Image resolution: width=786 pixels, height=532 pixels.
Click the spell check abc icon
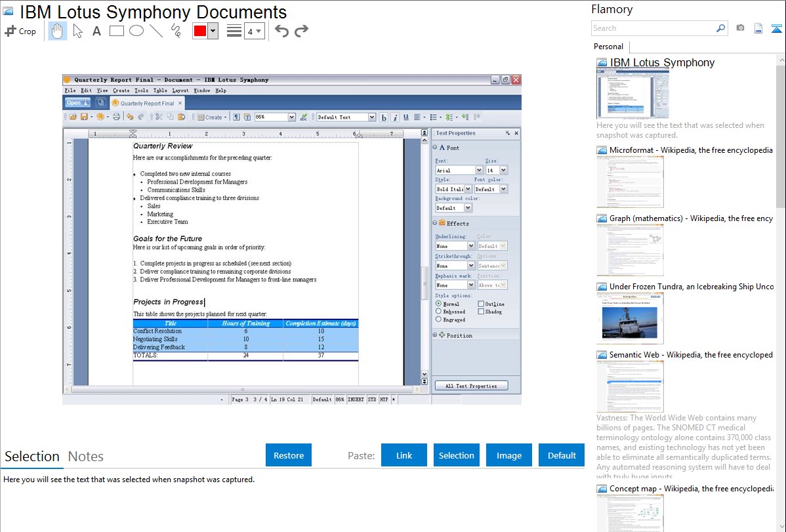[x=303, y=117]
